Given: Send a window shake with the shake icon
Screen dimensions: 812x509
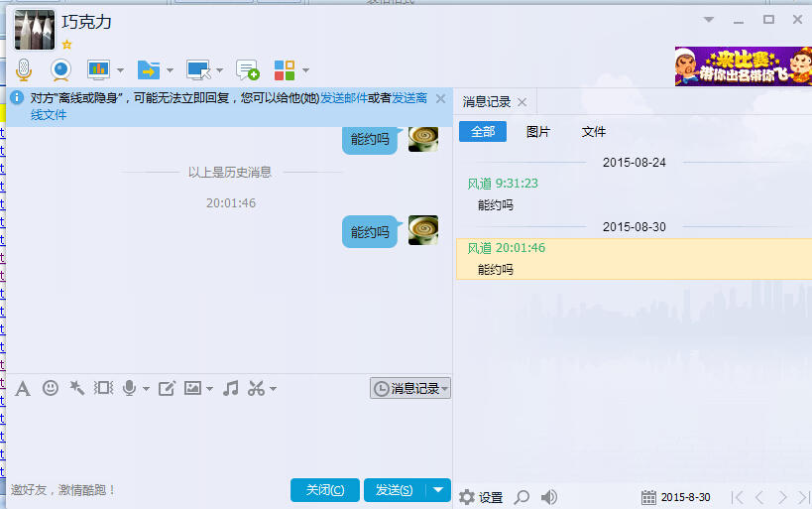Looking at the screenshot, I should pos(103,388).
